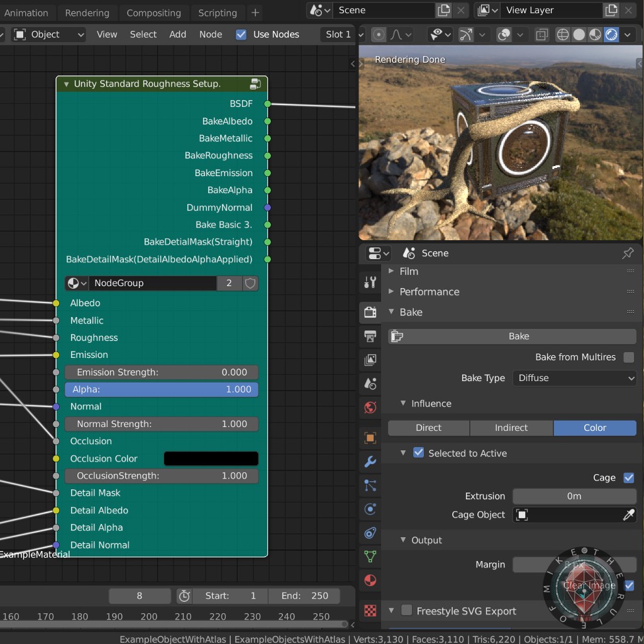Click the Occlusion Color swatch
Screen dimensions: 644x644
coord(211,458)
